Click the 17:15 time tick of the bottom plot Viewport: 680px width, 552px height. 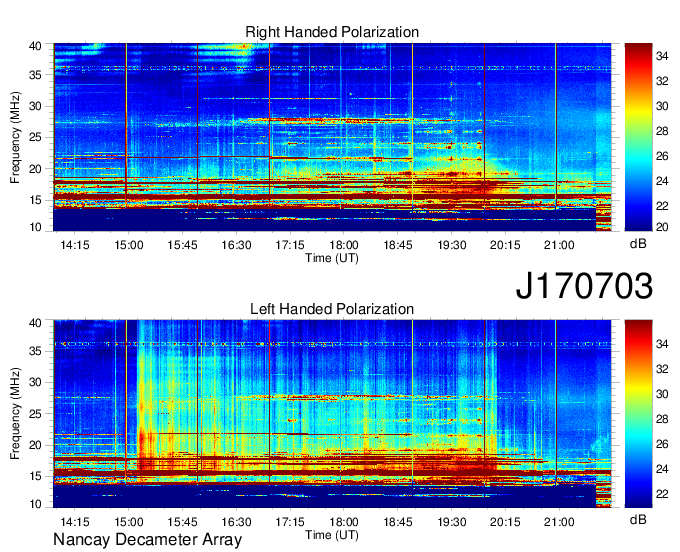click(290, 522)
